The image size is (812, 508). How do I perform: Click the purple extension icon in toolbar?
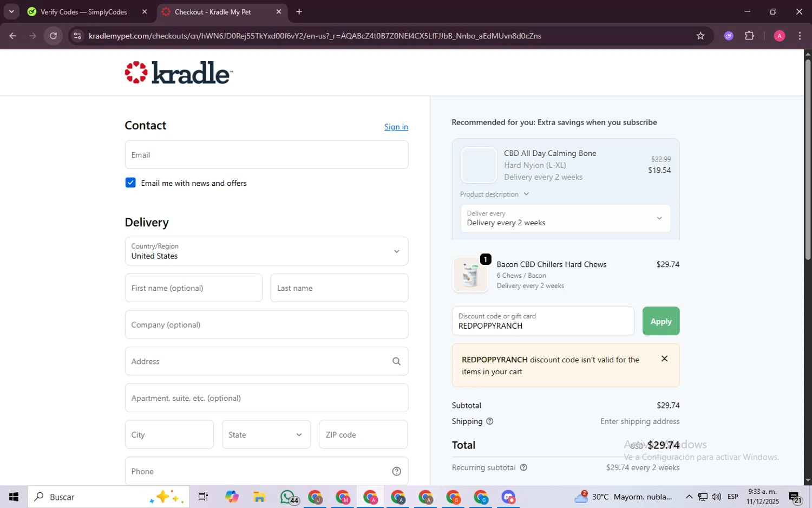(729, 36)
